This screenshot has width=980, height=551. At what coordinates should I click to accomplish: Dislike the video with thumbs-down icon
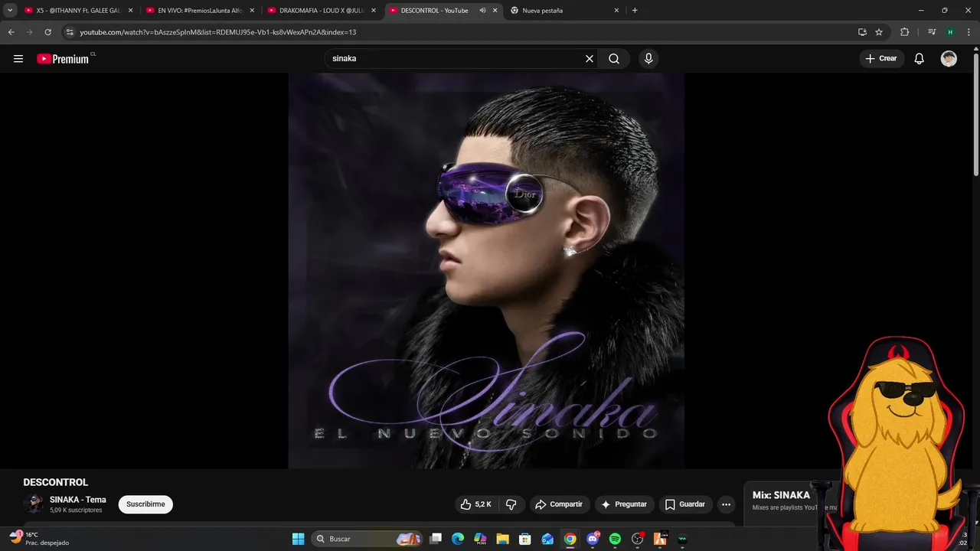[511, 504]
